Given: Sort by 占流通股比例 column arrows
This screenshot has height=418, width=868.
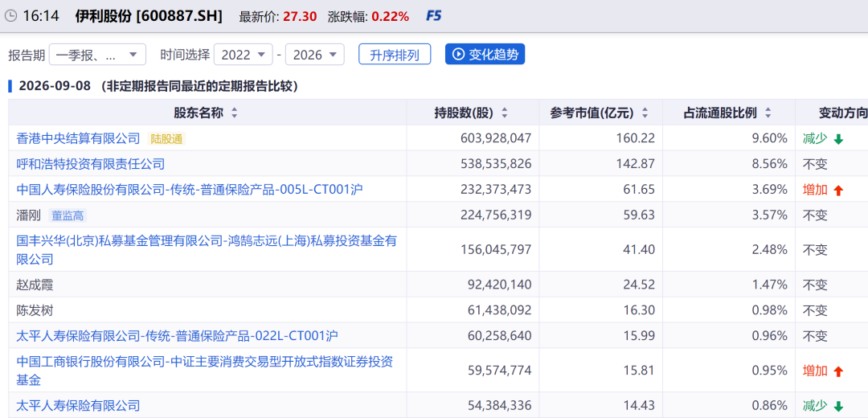Looking at the screenshot, I should (768, 113).
